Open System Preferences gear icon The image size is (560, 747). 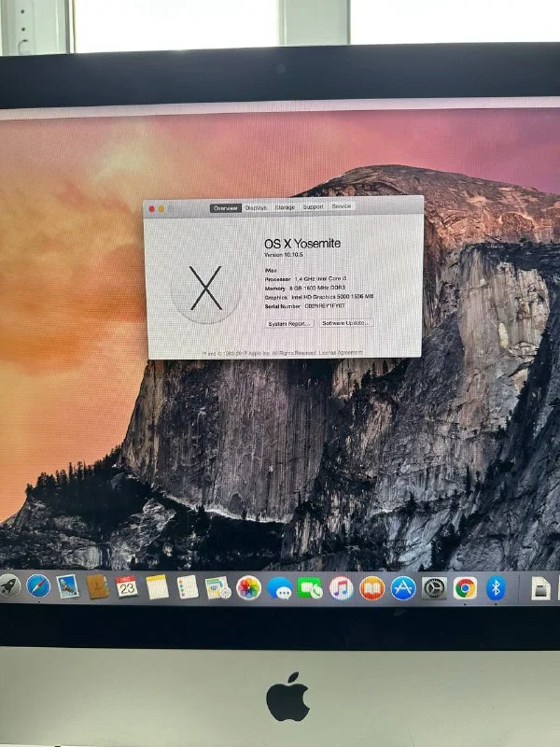[434, 588]
